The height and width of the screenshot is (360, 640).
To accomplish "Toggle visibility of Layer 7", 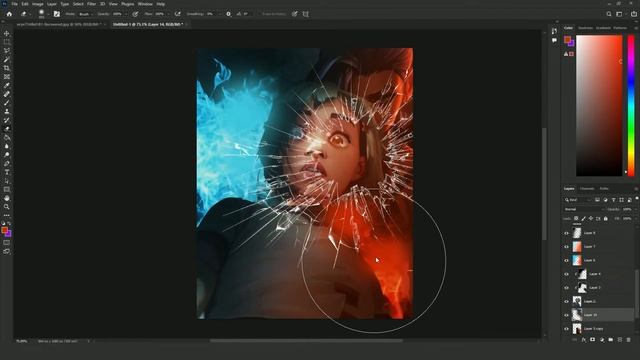I will click(x=566, y=247).
